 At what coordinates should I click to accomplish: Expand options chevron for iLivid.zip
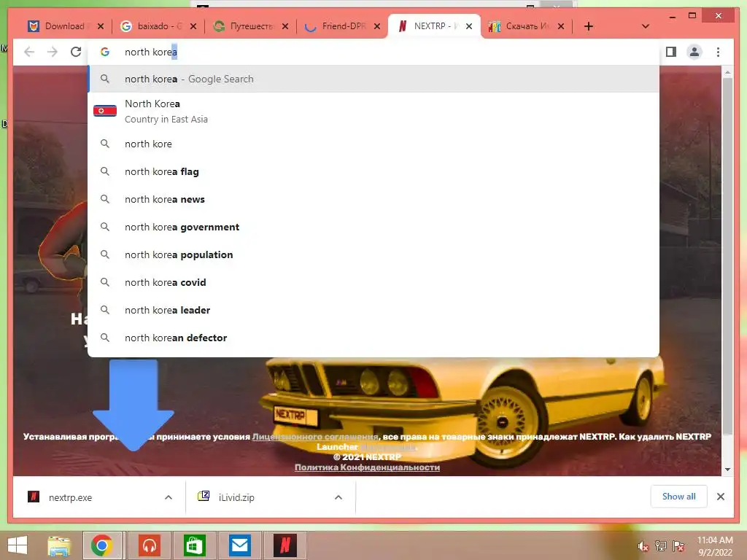(338, 497)
